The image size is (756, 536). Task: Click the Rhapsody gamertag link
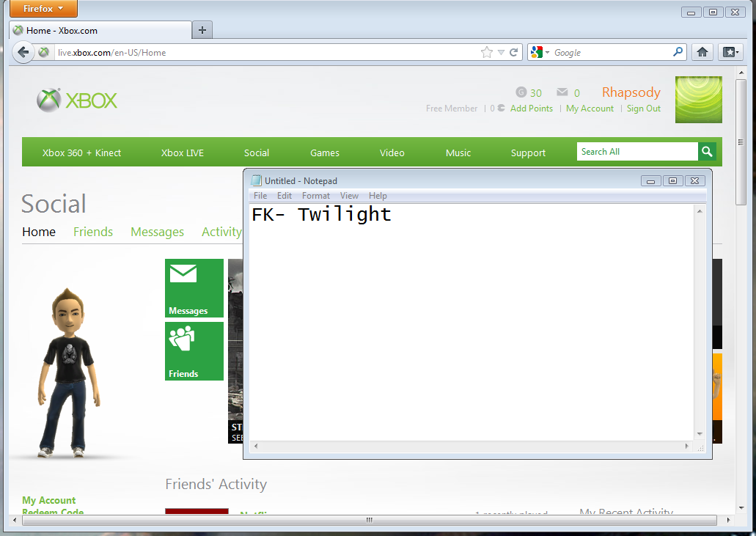(x=631, y=92)
